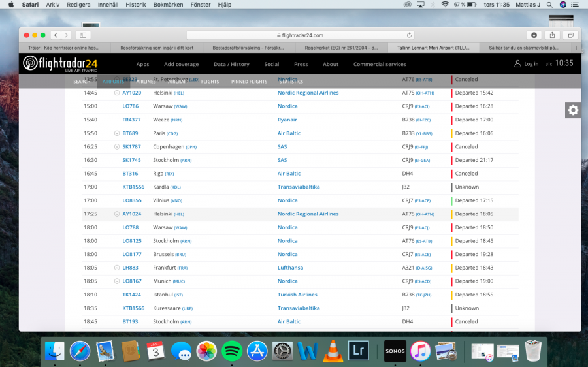Click the Safari downloads icon
The image size is (588, 367).
click(534, 35)
